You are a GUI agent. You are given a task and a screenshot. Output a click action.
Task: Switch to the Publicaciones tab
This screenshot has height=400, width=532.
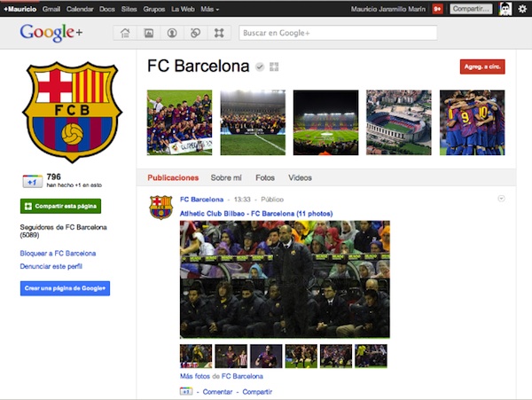pos(173,177)
